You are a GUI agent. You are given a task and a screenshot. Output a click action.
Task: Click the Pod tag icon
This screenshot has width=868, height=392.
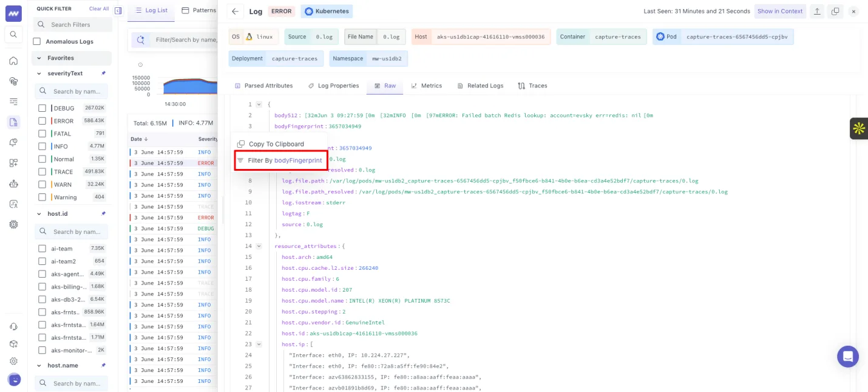[x=660, y=36]
